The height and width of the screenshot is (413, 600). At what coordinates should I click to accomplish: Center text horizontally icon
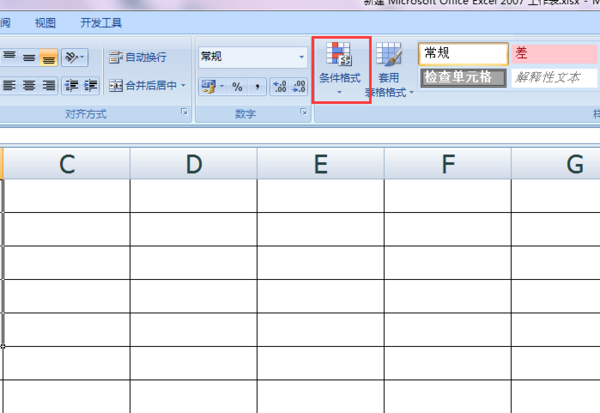[29, 85]
